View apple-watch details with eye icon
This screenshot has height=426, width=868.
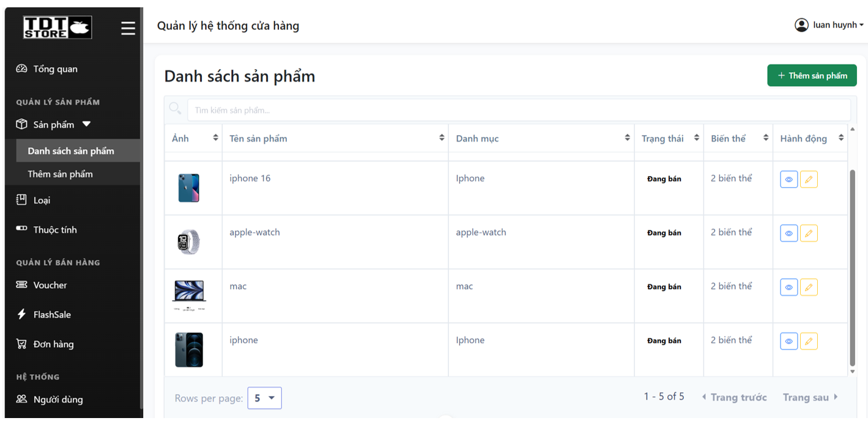[789, 233]
